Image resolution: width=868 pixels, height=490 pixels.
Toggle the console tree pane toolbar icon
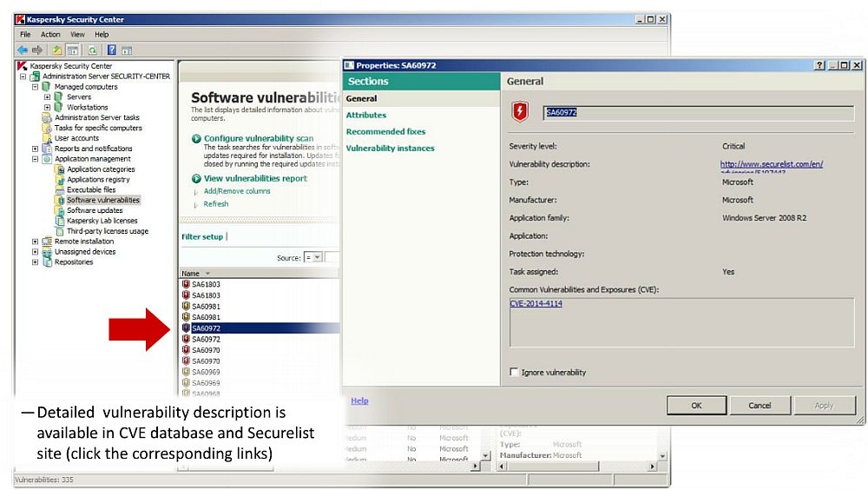[x=73, y=50]
